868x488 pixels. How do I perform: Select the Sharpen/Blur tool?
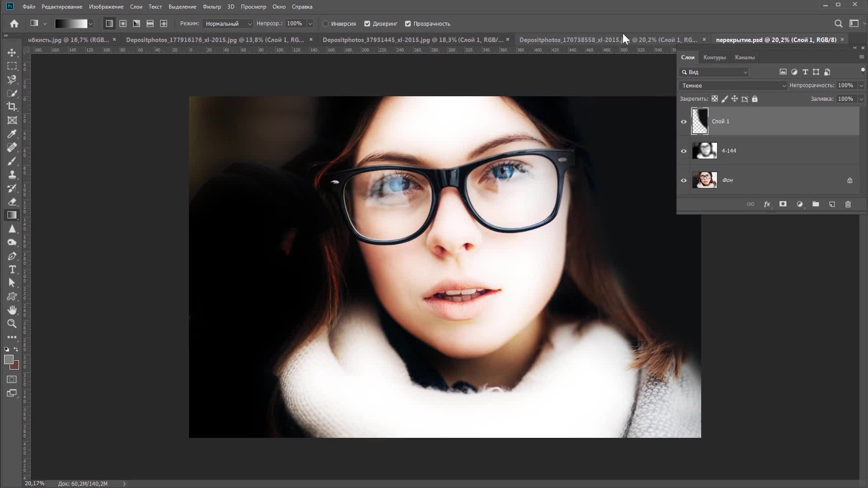point(12,229)
